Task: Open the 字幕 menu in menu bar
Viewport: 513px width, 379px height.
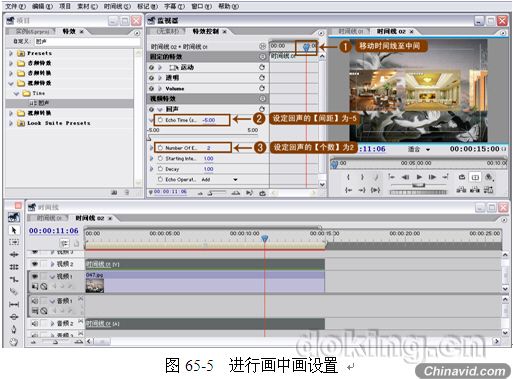Action: 174,6
